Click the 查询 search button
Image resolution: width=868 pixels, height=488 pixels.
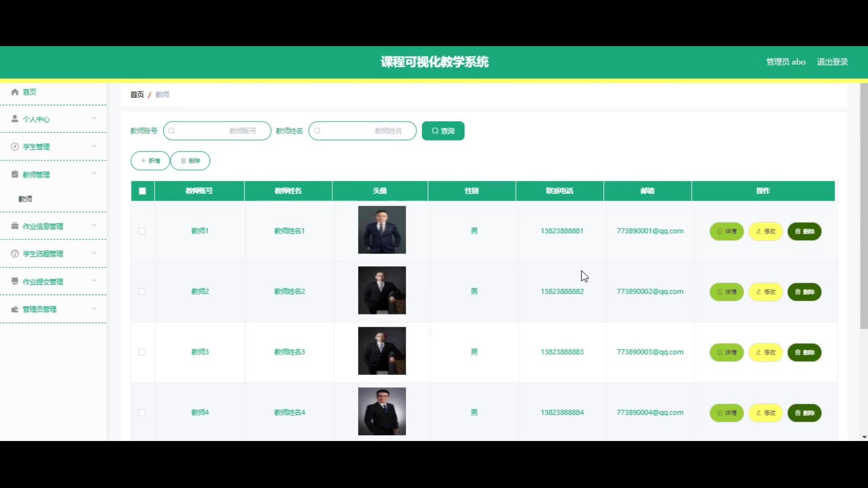click(x=443, y=131)
